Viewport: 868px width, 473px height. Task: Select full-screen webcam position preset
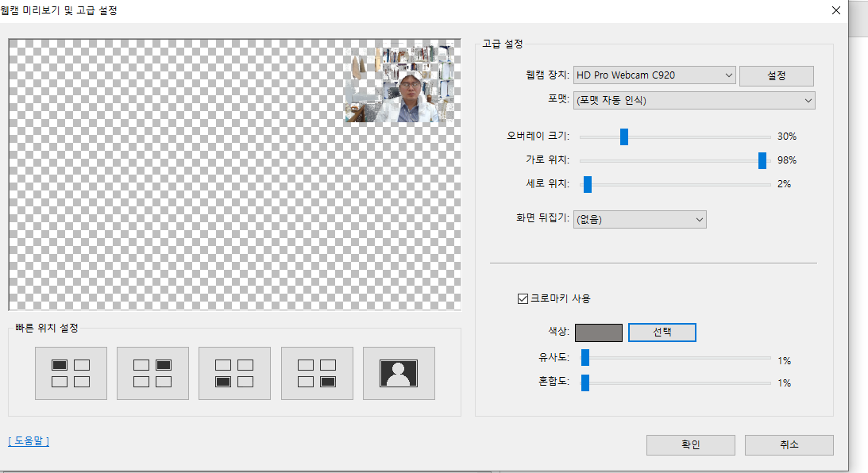[399, 374]
